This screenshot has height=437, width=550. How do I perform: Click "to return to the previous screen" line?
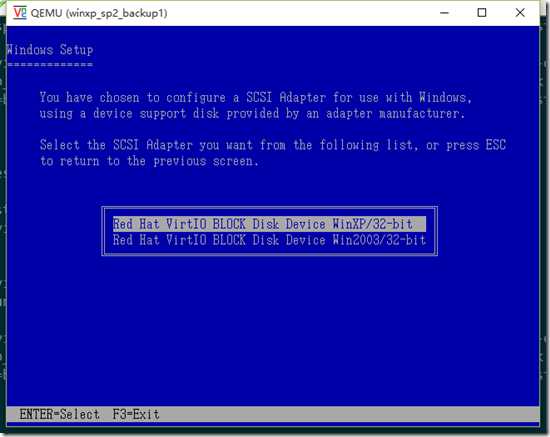coord(149,161)
